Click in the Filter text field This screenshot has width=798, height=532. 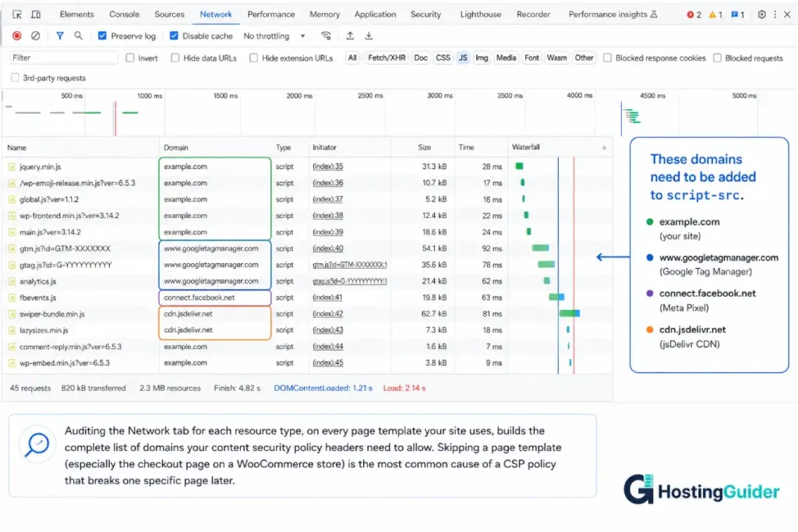tap(64, 58)
